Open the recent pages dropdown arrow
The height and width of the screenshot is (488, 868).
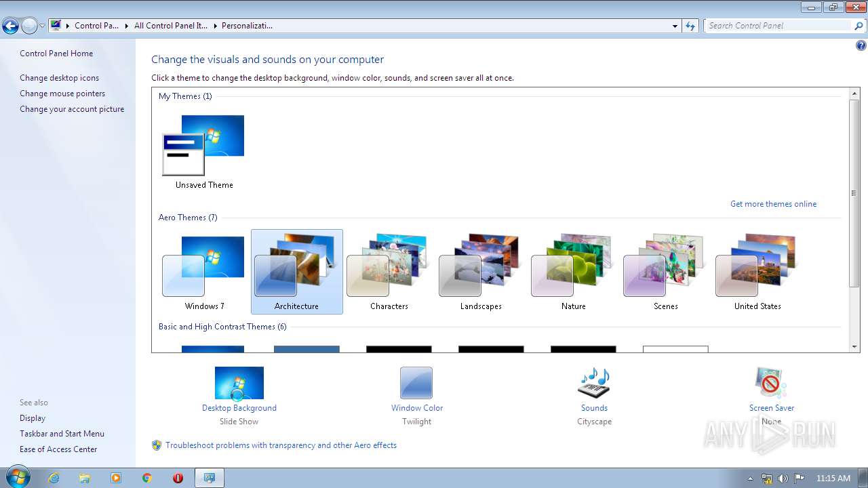click(42, 26)
